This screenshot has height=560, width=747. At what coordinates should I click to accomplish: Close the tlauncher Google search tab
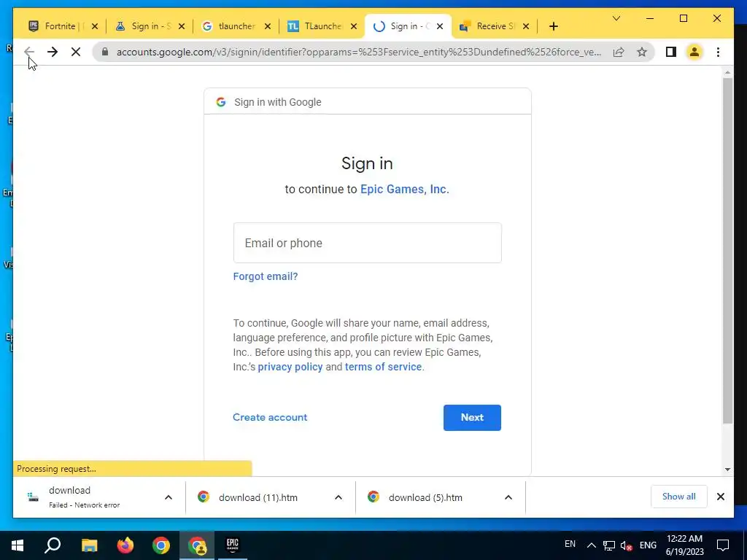[x=268, y=26]
